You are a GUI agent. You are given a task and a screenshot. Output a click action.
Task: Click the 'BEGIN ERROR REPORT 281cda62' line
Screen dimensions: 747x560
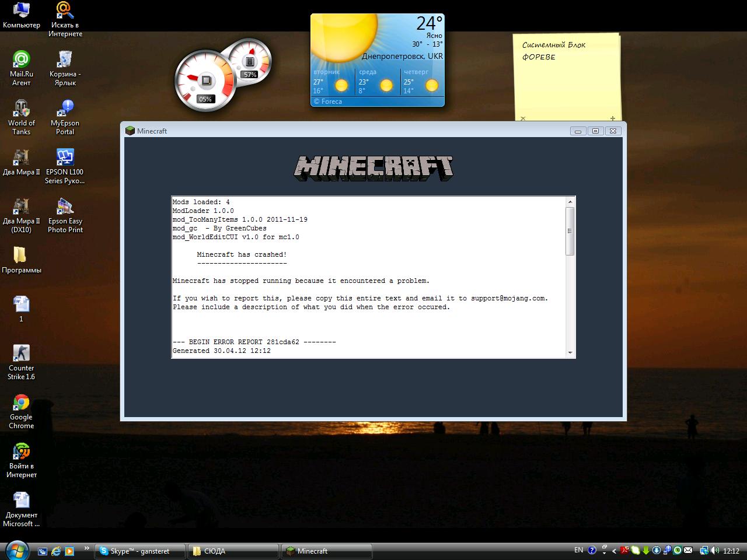point(254,342)
